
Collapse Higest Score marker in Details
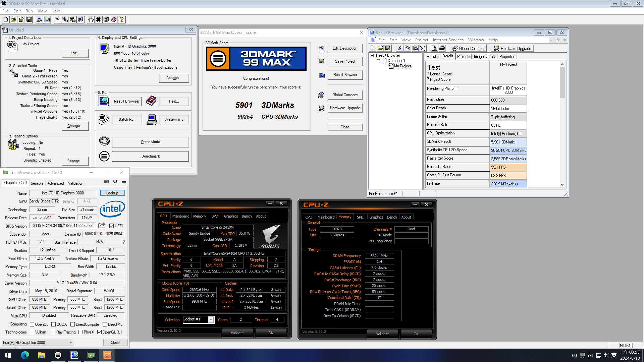pyautogui.click(x=428, y=78)
